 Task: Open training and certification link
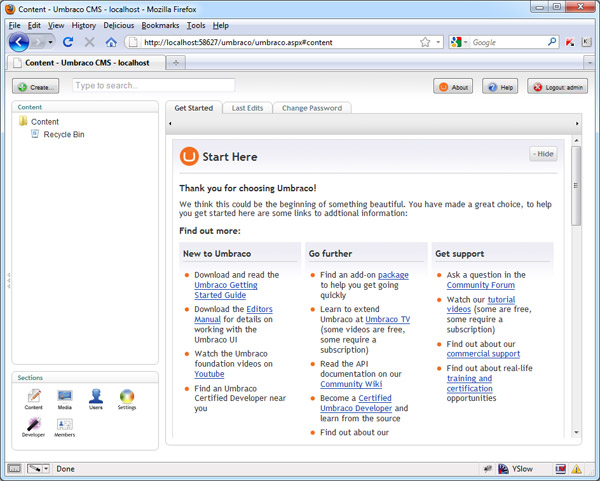[470, 383]
